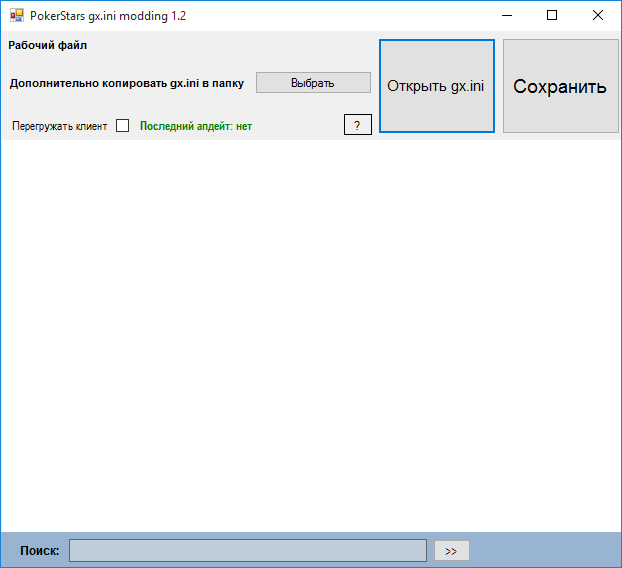Screen dimensions: 622x568
Task: Click the Выбрать folder button
Action: (313, 83)
